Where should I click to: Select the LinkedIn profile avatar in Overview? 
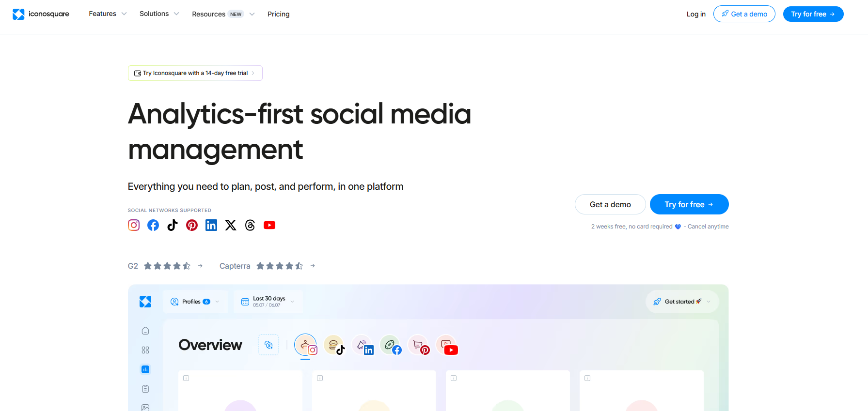(x=362, y=345)
